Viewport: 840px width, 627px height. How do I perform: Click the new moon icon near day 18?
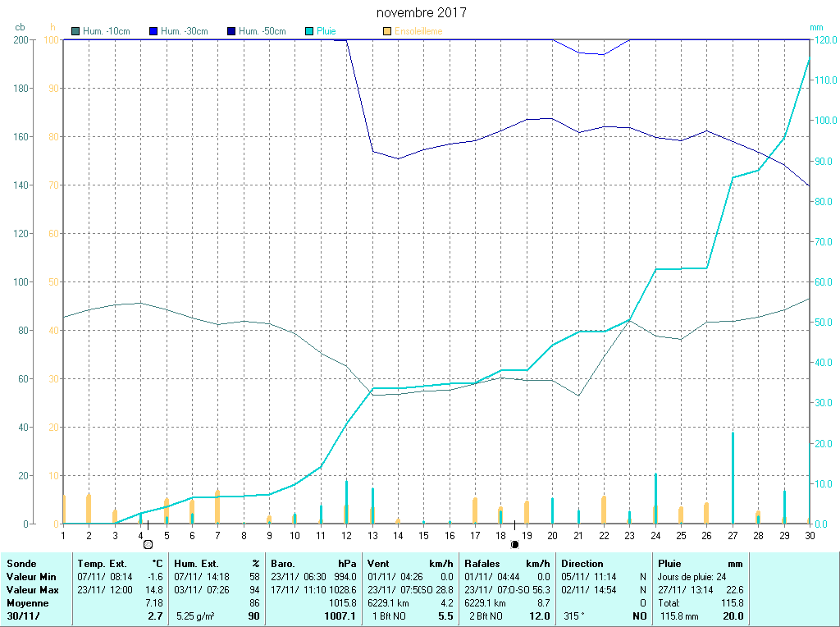(514, 544)
